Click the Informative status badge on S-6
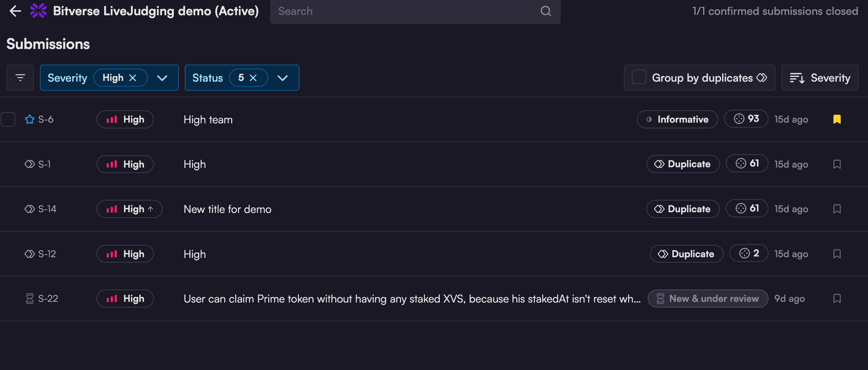This screenshot has height=370, width=868. pos(677,119)
